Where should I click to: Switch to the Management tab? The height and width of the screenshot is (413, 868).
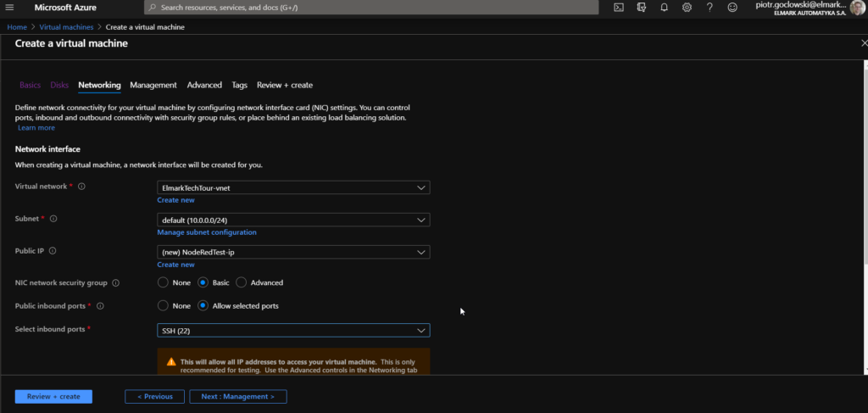pyautogui.click(x=153, y=86)
